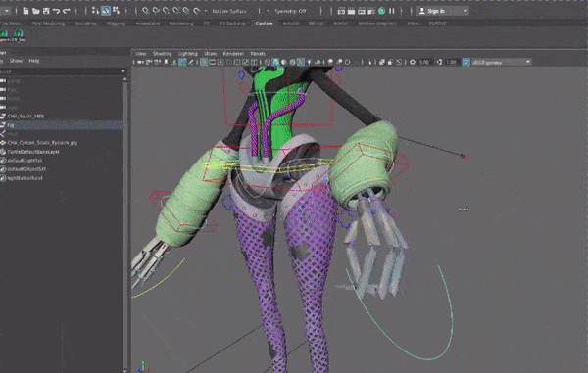Switch to Rendering shelf tab

click(181, 23)
